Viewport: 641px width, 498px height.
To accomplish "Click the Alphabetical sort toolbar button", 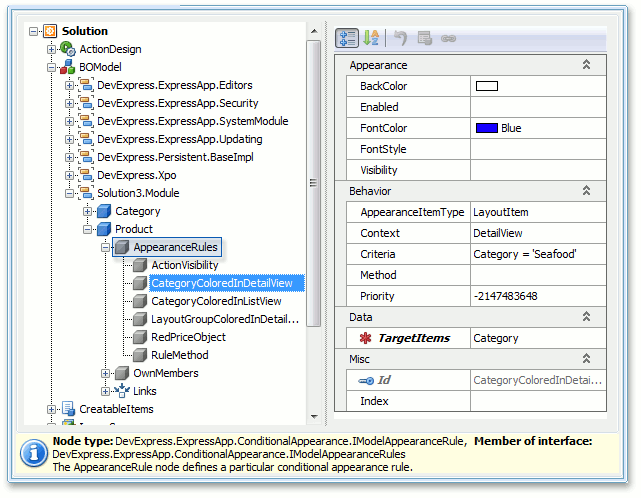I will (371, 38).
